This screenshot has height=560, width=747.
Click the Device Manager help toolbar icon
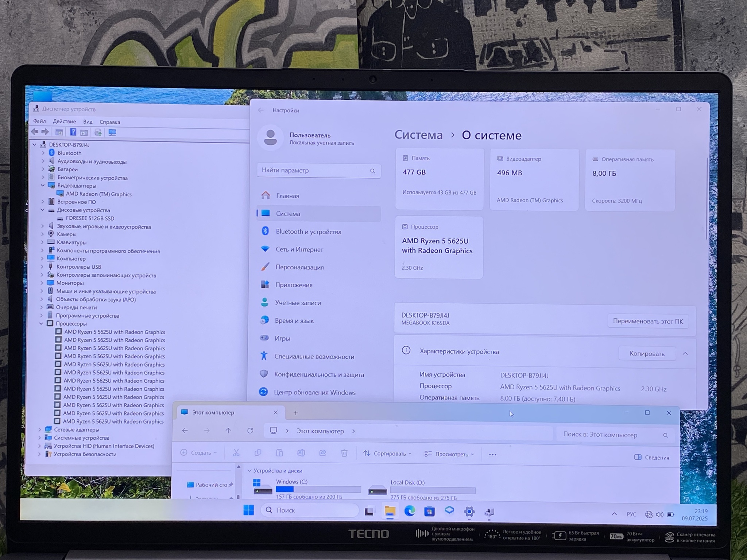[73, 132]
